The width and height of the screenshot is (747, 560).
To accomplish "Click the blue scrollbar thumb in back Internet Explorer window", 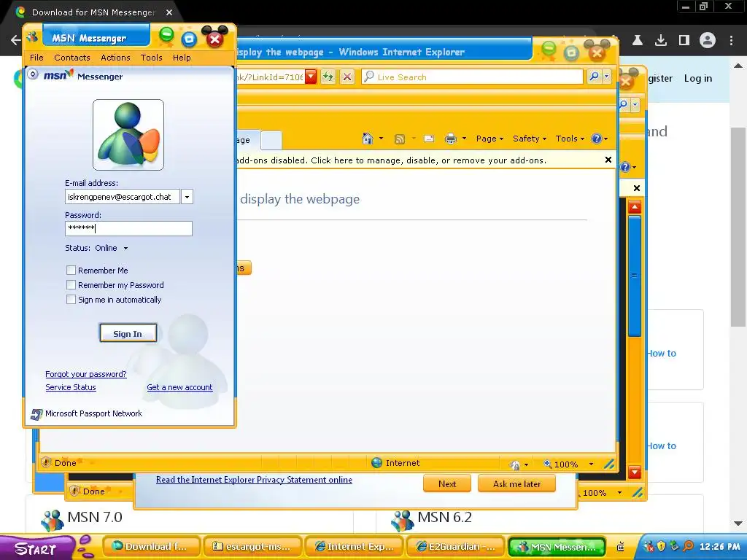I will 635,276.
